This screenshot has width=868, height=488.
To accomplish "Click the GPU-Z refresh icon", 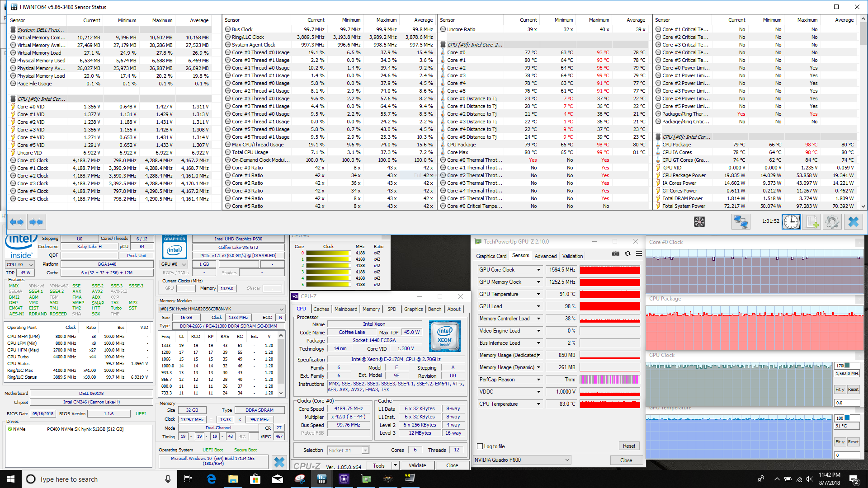I will 627,254.
